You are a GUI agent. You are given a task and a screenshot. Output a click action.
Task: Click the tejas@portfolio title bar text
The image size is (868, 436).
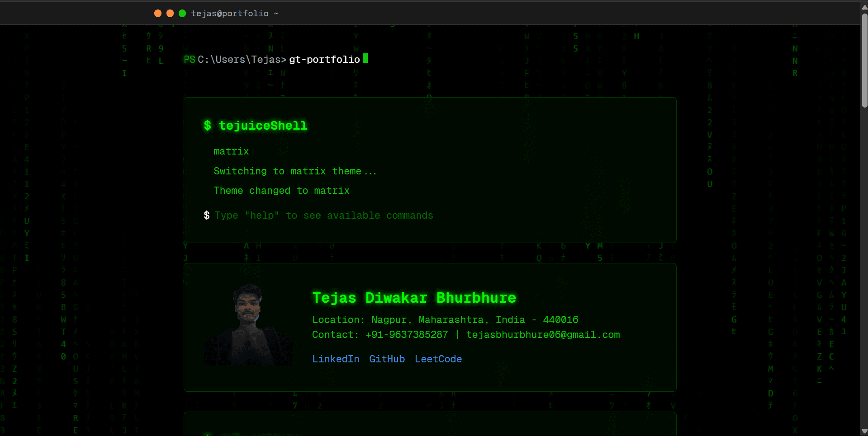[230, 14]
